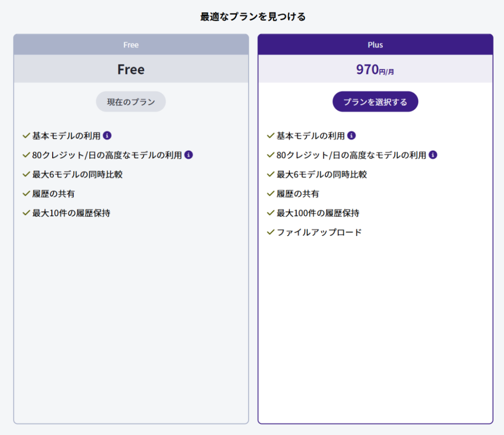Screen dimensions: 504x435
Task: Choose Plus with the プランを選択する button
Action: click(x=375, y=102)
